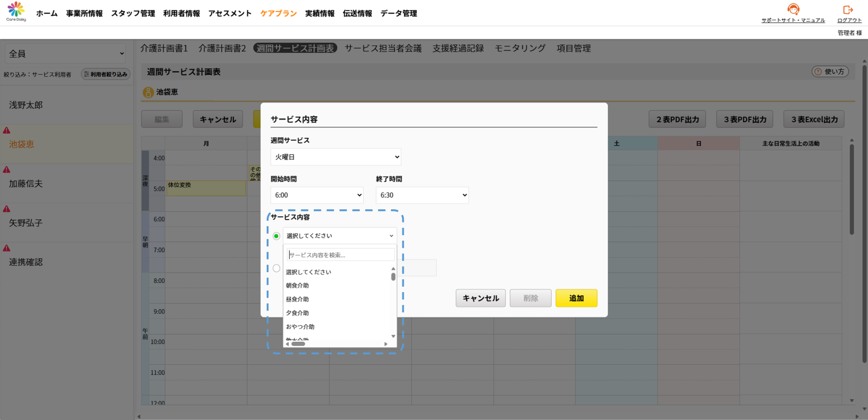Click the warning icon above 矢野弘子
The image size is (868, 420).
[7, 209]
